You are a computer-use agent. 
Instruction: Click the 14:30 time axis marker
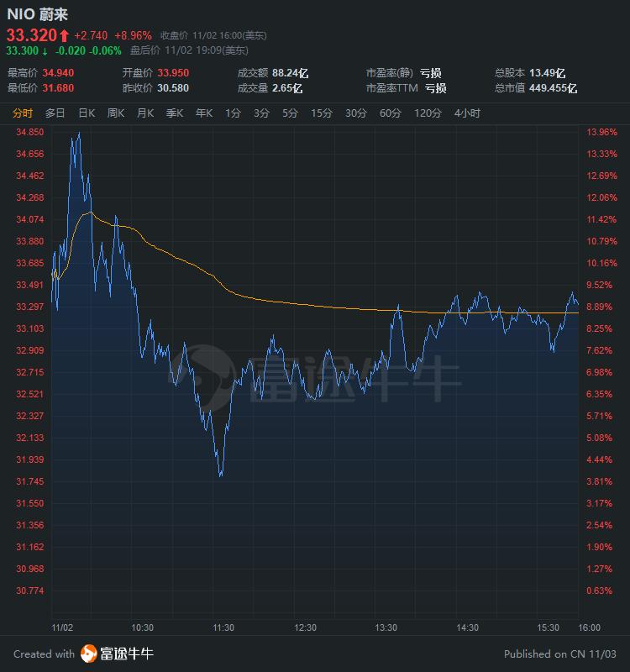pos(467,627)
